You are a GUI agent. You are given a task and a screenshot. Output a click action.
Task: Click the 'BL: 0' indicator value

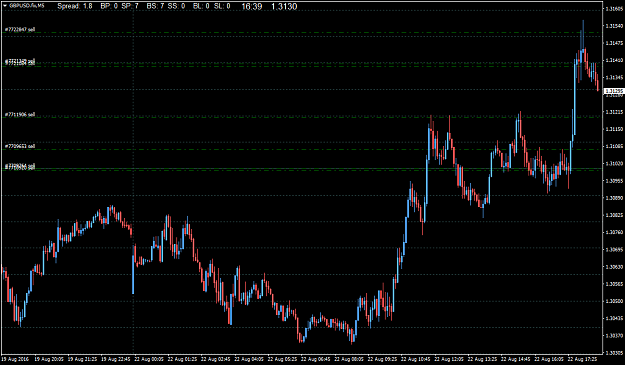(201, 6)
